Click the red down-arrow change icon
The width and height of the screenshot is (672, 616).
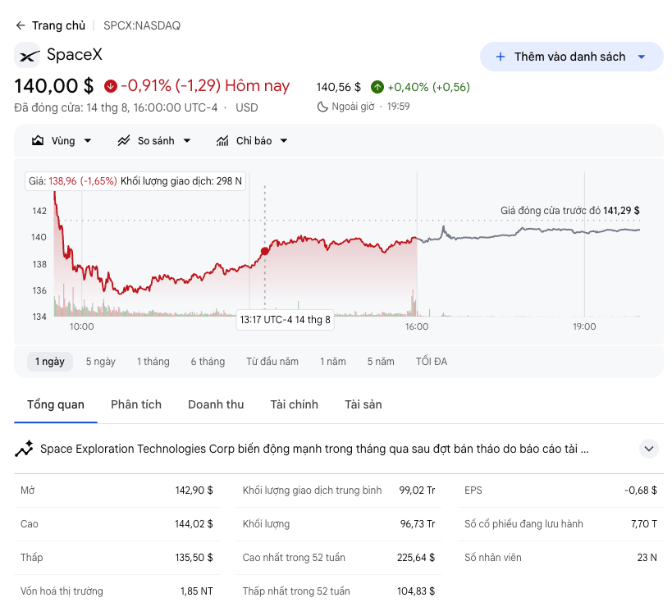coord(111,86)
